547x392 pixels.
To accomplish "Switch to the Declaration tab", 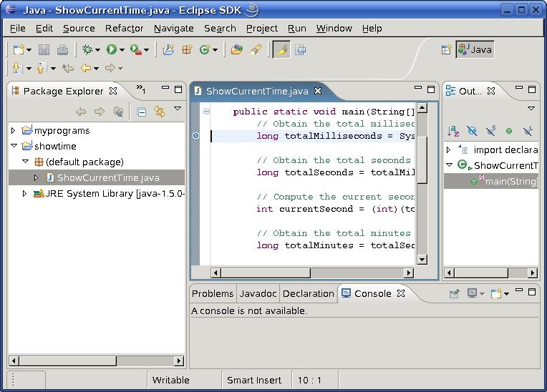I will coord(309,294).
